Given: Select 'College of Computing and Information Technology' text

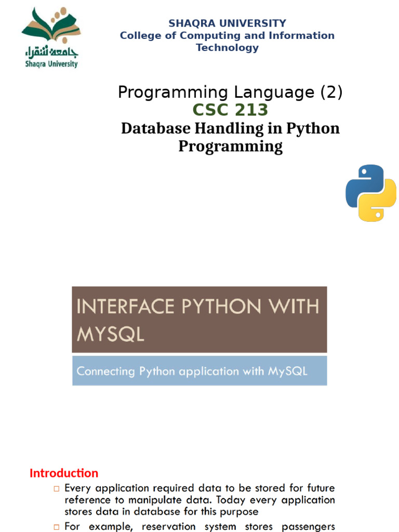Looking at the screenshot, I should click(x=228, y=42).
